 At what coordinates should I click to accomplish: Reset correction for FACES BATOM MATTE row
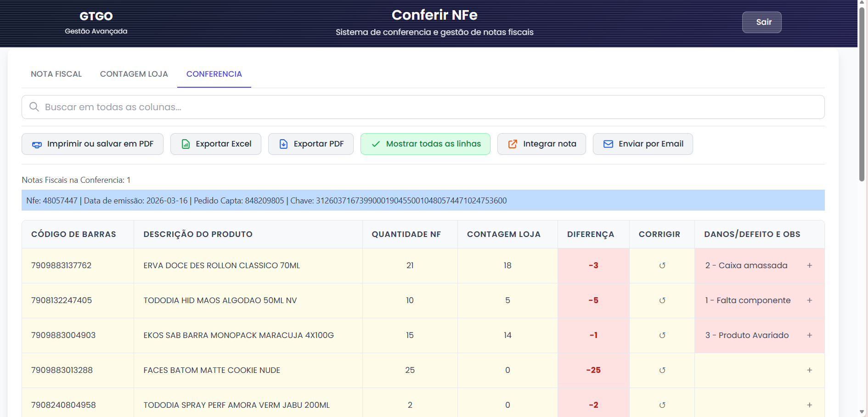(x=662, y=370)
